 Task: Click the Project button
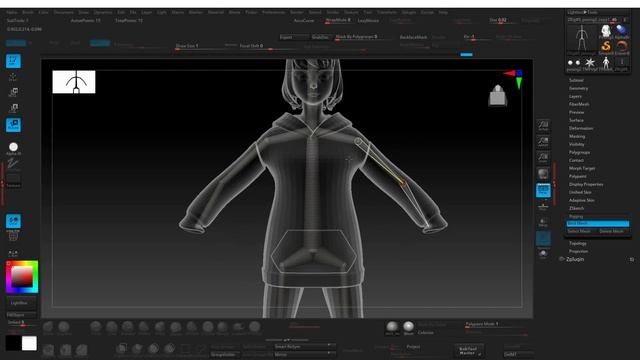(413, 347)
